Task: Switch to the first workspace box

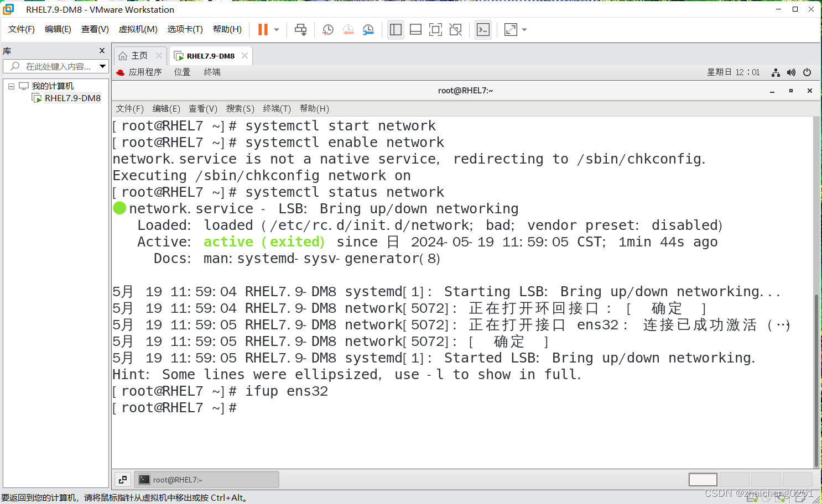Action: 703,480
